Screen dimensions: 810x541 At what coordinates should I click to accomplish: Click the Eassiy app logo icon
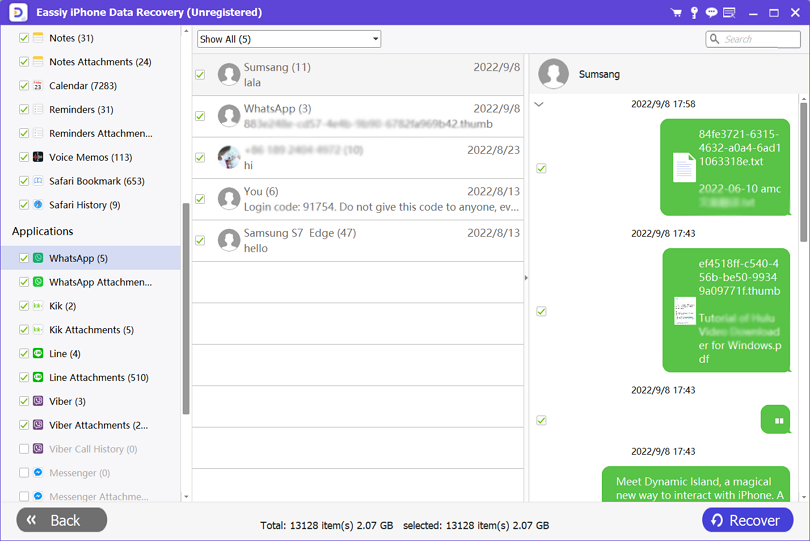pos(18,12)
